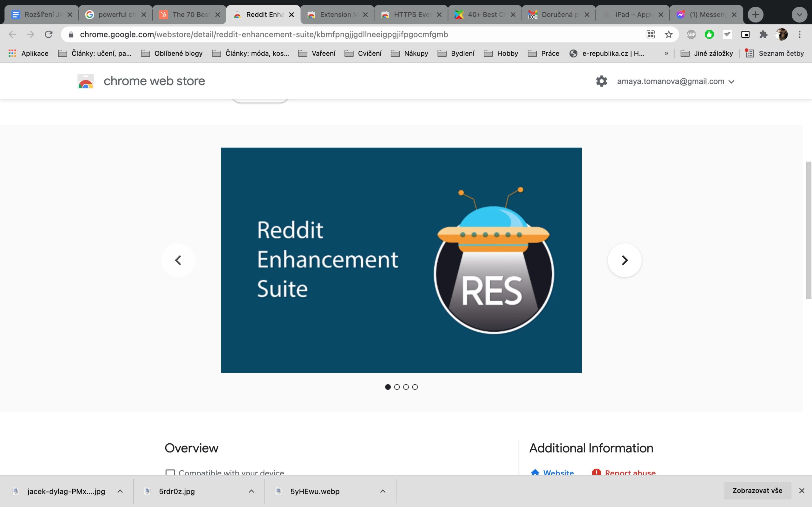
Task: Open the Vaření bookmarks folder
Action: pos(318,53)
